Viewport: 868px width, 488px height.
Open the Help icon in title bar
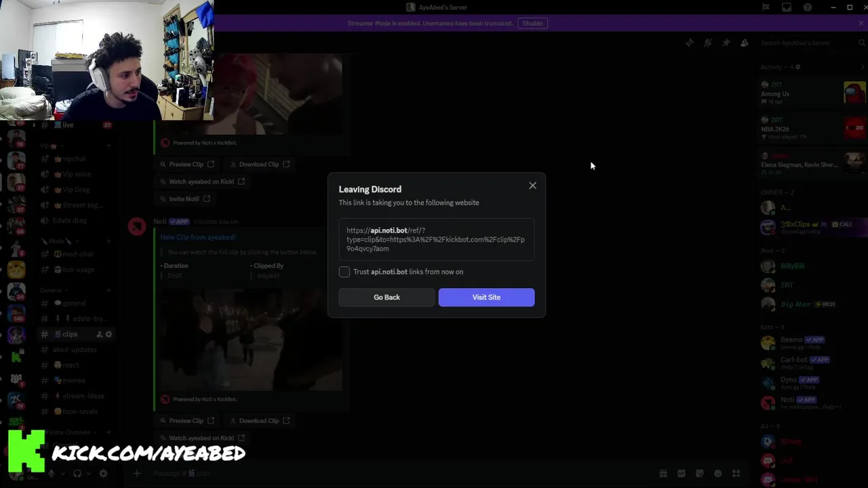[x=808, y=7]
